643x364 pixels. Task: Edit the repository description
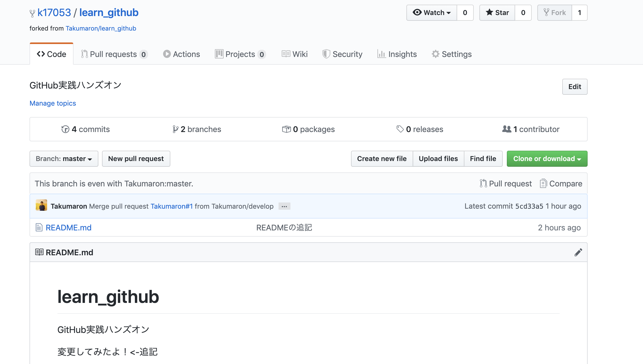click(575, 87)
